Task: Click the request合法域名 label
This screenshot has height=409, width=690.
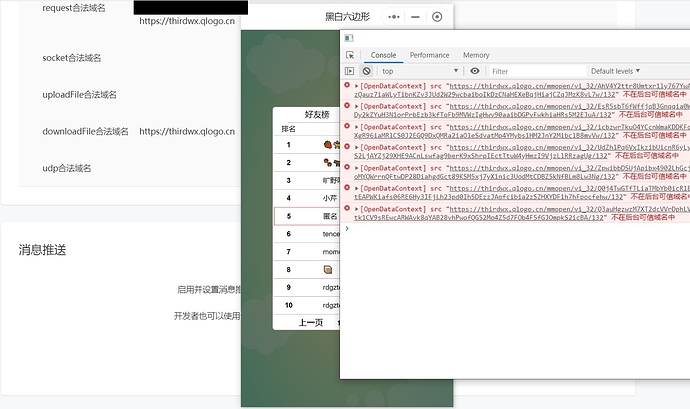Action: click(x=73, y=8)
